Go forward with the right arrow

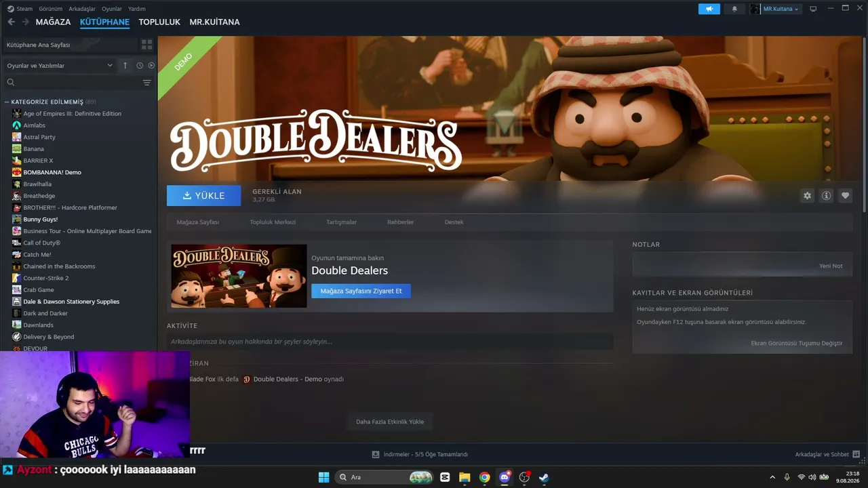(25, 22)
